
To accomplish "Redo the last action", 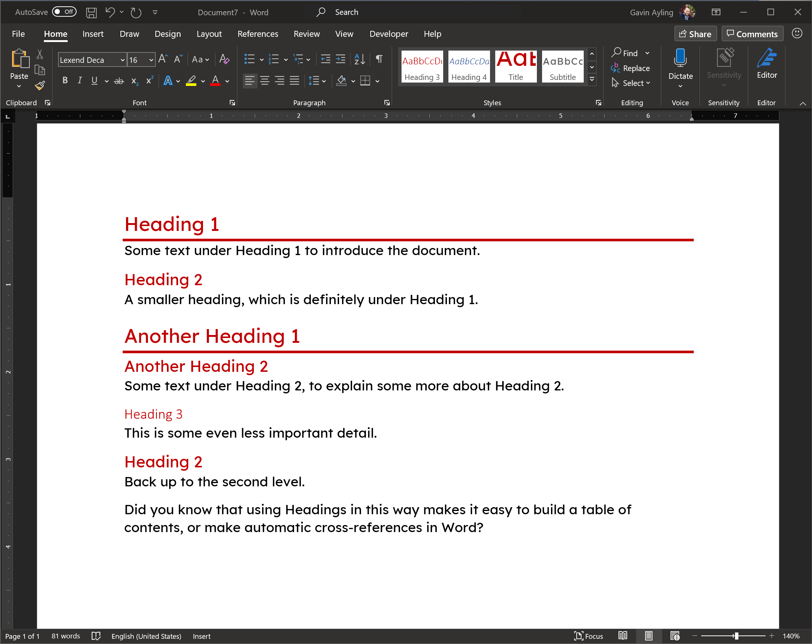I will 136,13.
